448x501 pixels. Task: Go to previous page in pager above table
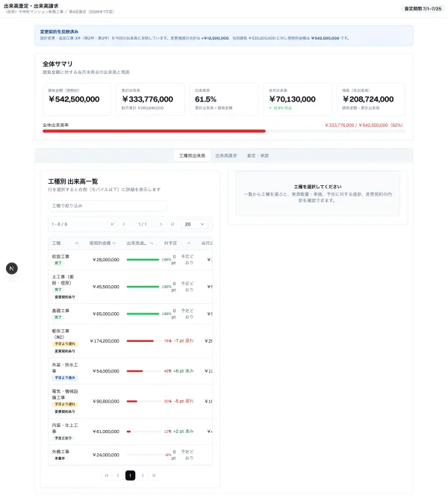coord(124,224)
